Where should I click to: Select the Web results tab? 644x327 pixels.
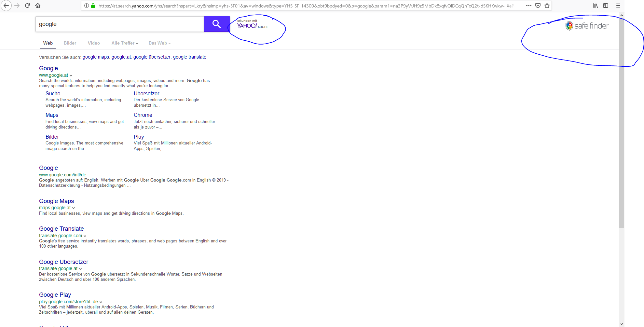tap(48, 43)
